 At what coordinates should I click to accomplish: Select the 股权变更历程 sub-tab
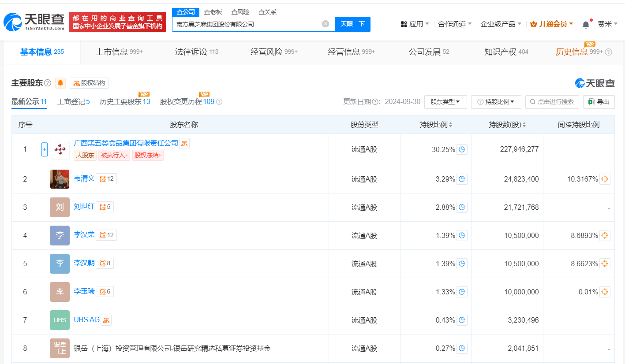point(187,102)
